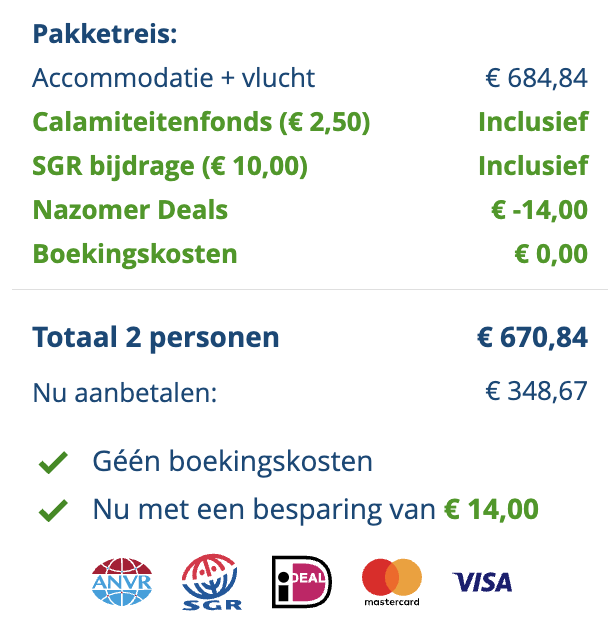Image resolution: width=610 pixels, height=638 pixels.
Task: Click Accommodatie + vlucht label
Action: point(174,78)
